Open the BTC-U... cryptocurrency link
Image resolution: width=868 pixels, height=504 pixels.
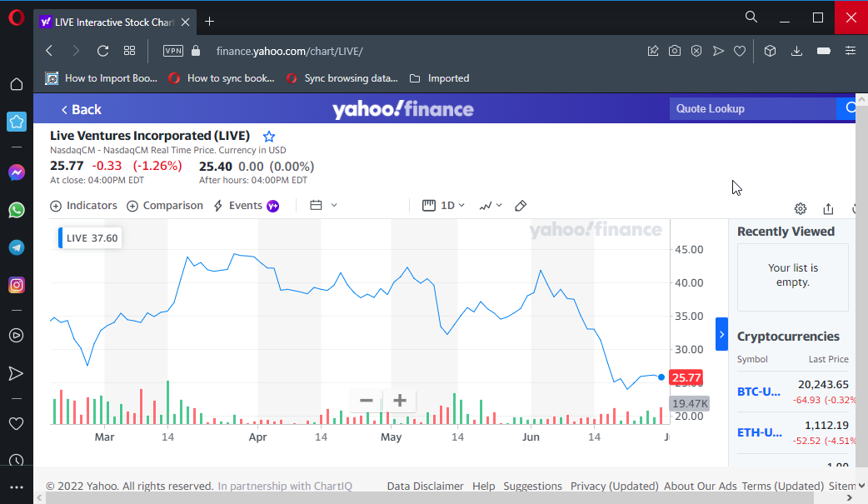click(758, 392)
